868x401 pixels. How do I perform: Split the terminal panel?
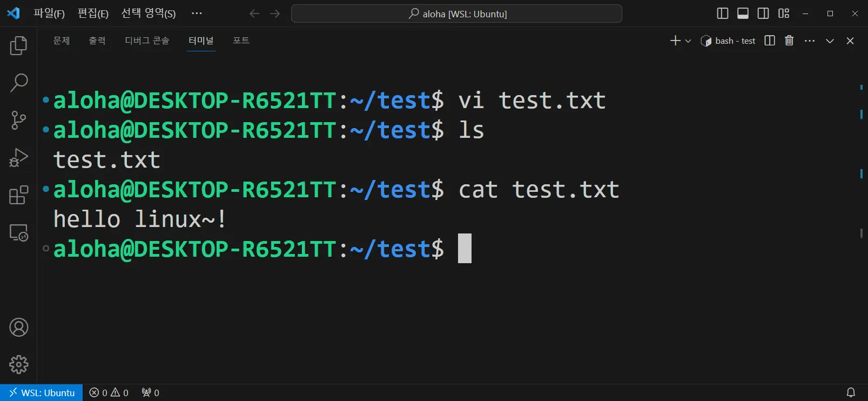pyautogui.click(x=770, y=41)
